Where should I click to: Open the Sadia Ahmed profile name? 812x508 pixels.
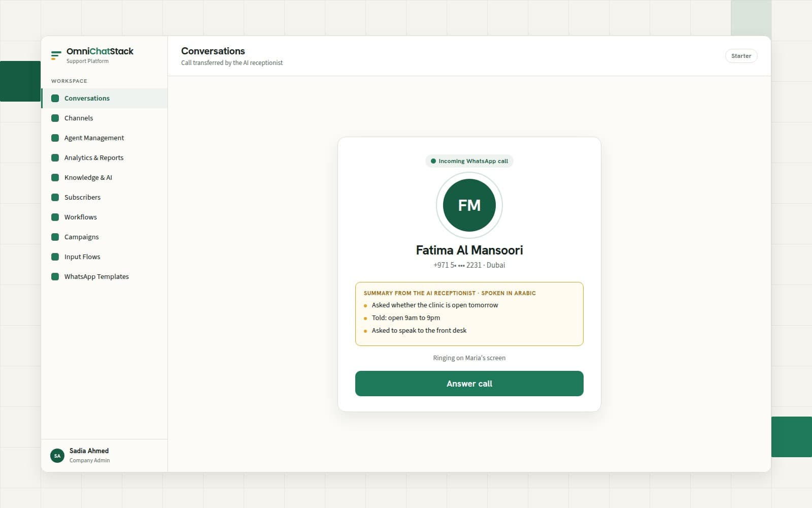tap(89, 451)
